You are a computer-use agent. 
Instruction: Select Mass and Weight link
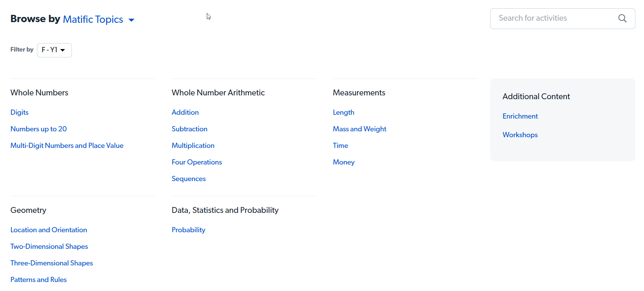pyautogui.click(x=359, y=129)
